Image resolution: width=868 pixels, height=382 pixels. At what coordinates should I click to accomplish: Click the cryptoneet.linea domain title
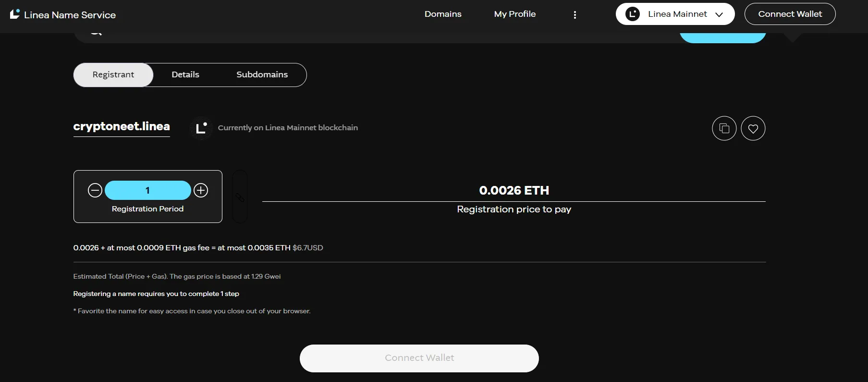click(x=122, y=126)
